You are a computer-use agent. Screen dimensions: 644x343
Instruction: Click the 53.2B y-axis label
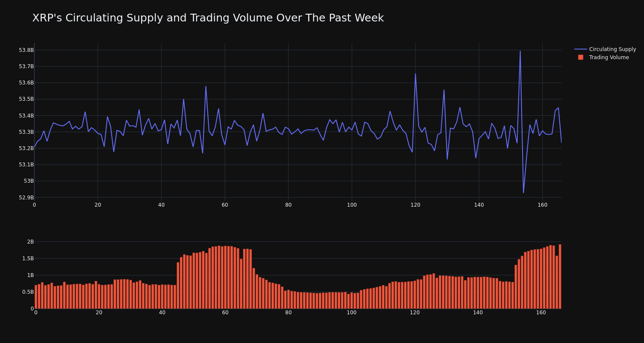pyautogui.click(x=26, y=148)
